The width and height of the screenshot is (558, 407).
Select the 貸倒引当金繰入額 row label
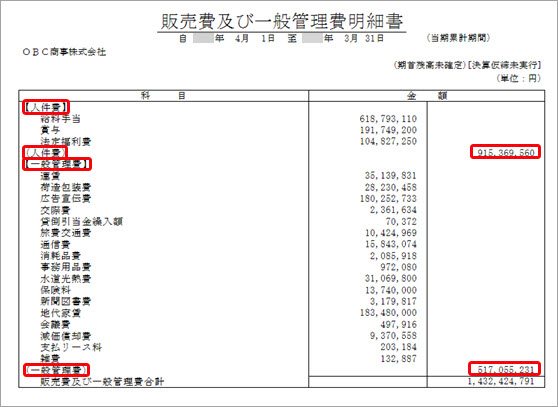(81, 221)
